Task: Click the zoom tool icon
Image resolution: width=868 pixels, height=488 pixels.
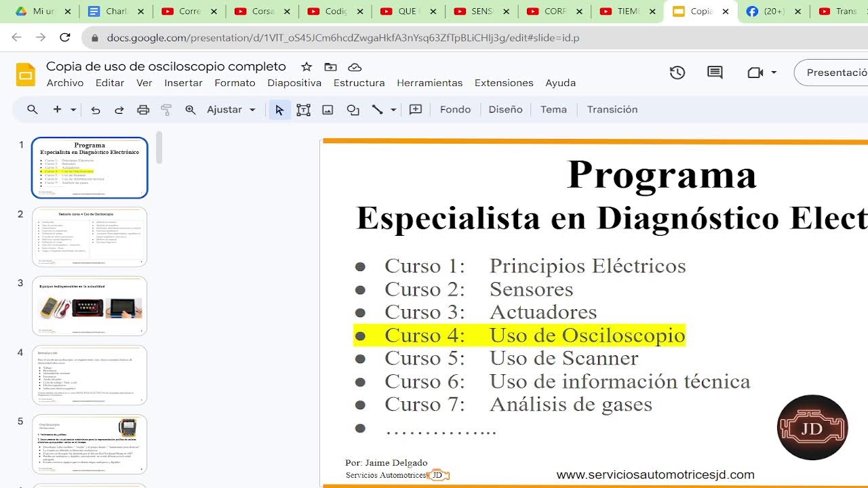Action: coord(191,109)
